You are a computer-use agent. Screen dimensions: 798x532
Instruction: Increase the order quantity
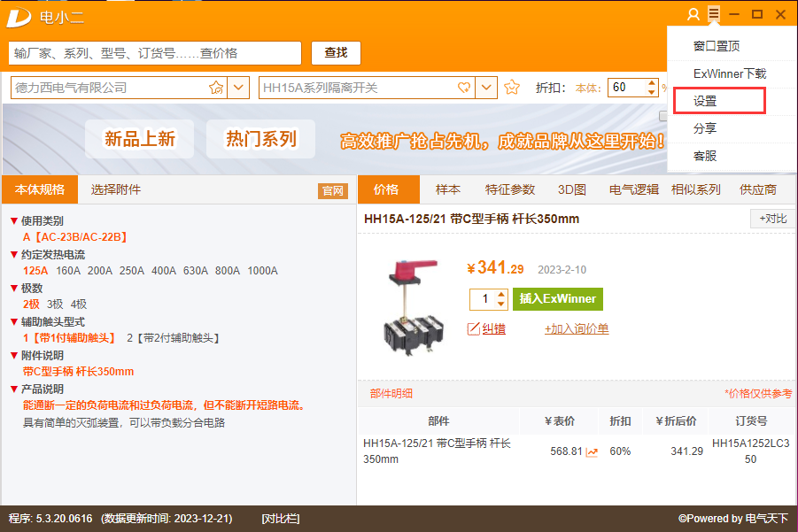coord(501,294)
